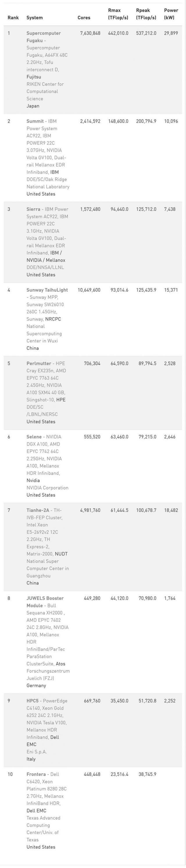The width and height of the screenshot is (186, 868).
Task: Open the Summit system link
Action: click(35, 121)
